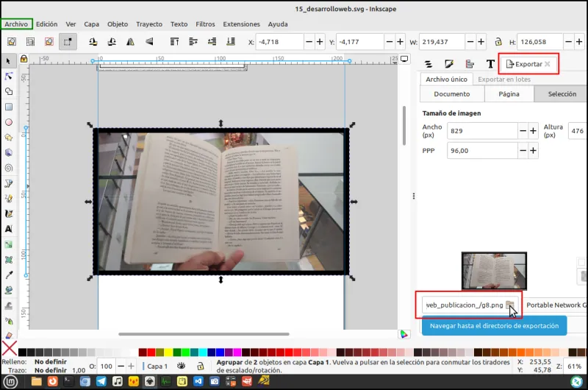Open the Z 61% zoom field

575,366
